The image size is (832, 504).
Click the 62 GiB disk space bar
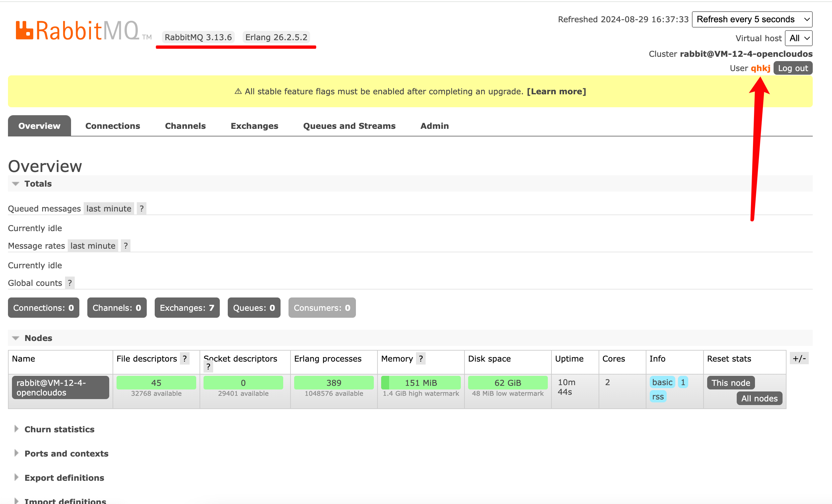pos(508,383)
